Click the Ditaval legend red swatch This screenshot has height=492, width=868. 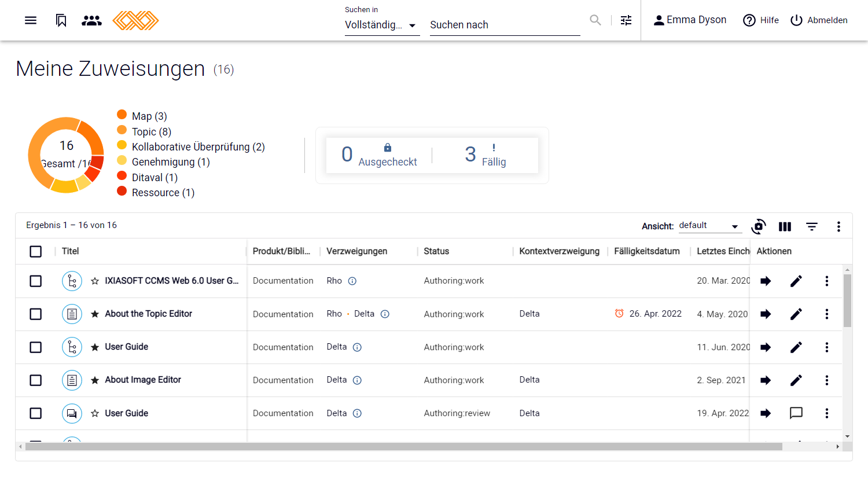click(122, 175)
